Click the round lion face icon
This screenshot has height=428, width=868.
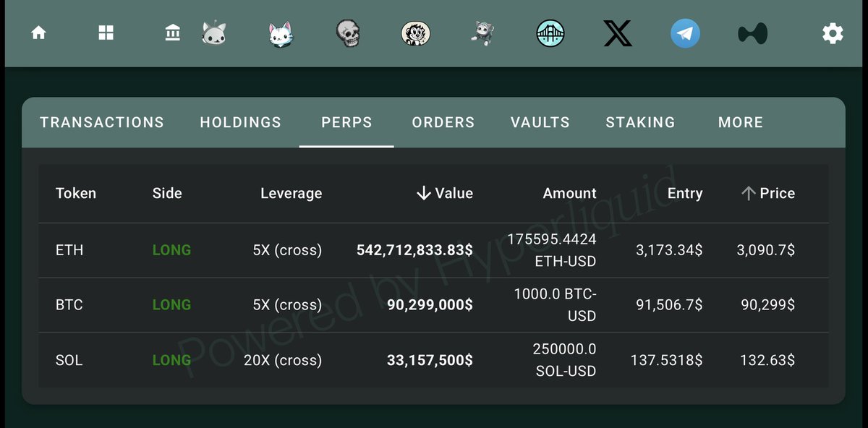(x=415, y=33)
